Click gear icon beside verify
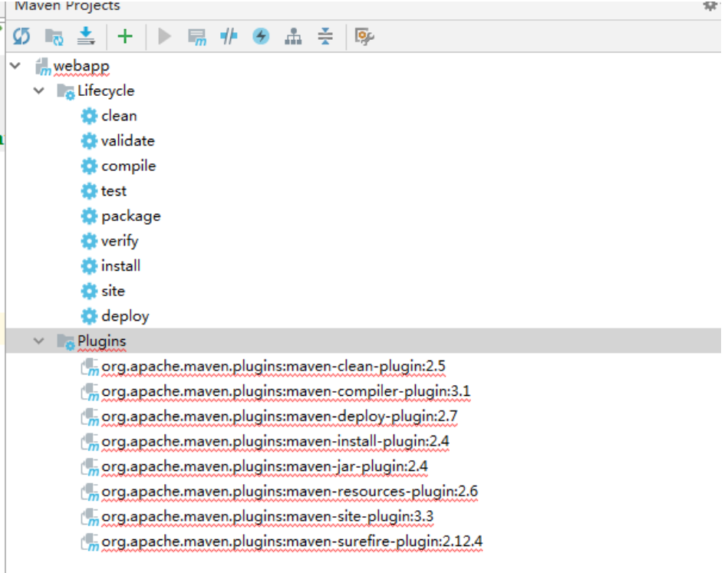This screenshot has height=573, width=728. coord(89,242)
